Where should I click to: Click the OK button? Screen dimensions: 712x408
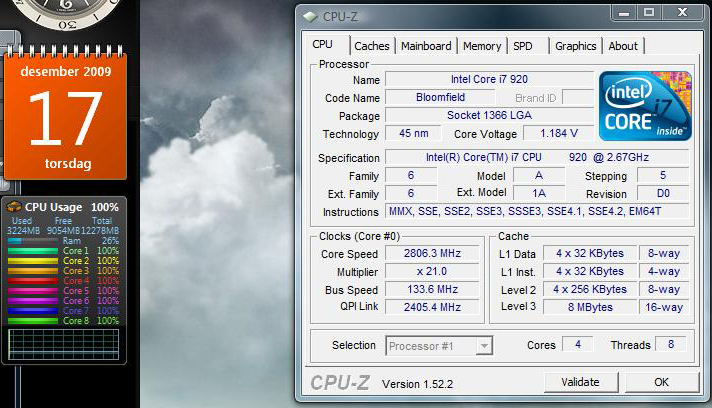661,382
